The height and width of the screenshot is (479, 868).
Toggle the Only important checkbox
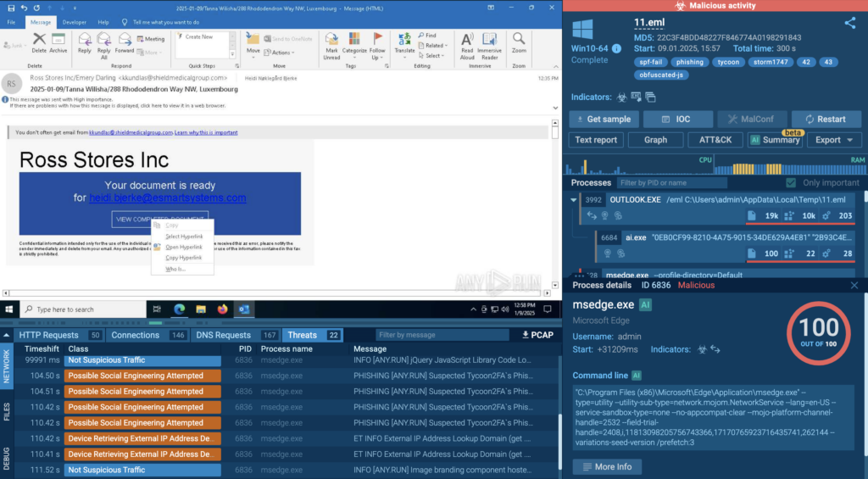coord(791,183)
